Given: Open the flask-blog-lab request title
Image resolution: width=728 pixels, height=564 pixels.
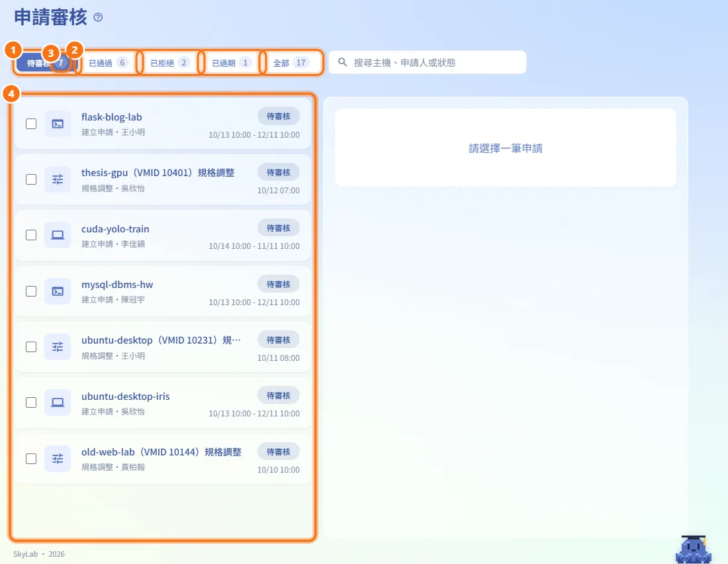Looking at the screenshot, I should click(x=111, y=117).
